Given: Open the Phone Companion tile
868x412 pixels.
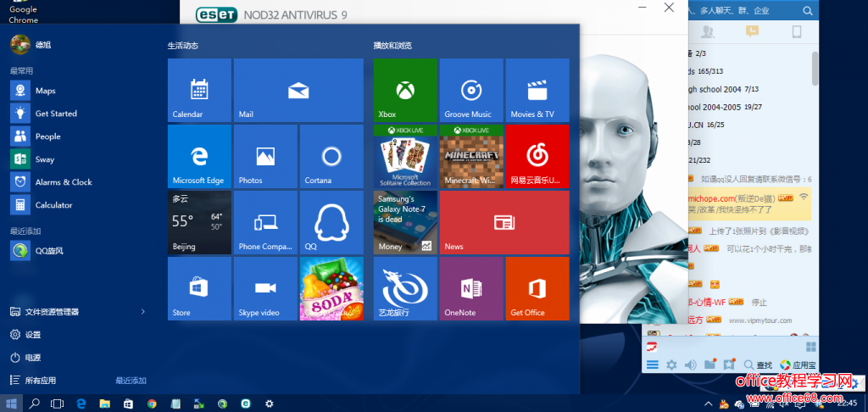Looking at the screenshot, I should pos(265,222).
